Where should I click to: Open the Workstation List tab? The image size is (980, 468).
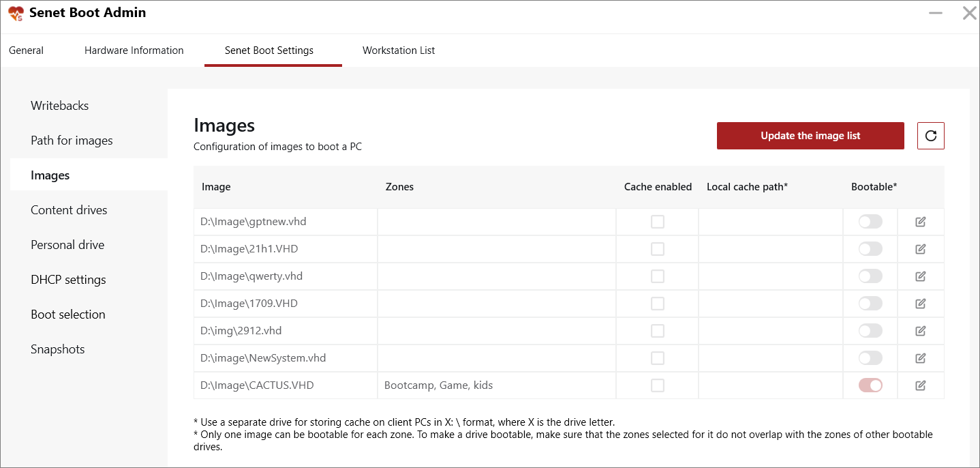click(399, 50)
